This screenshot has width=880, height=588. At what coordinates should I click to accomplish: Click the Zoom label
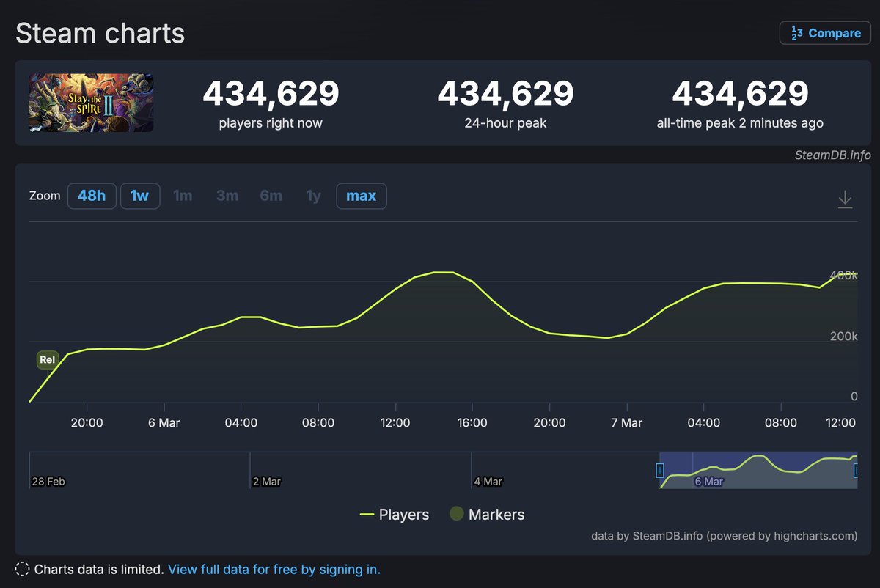pos(45,196)
